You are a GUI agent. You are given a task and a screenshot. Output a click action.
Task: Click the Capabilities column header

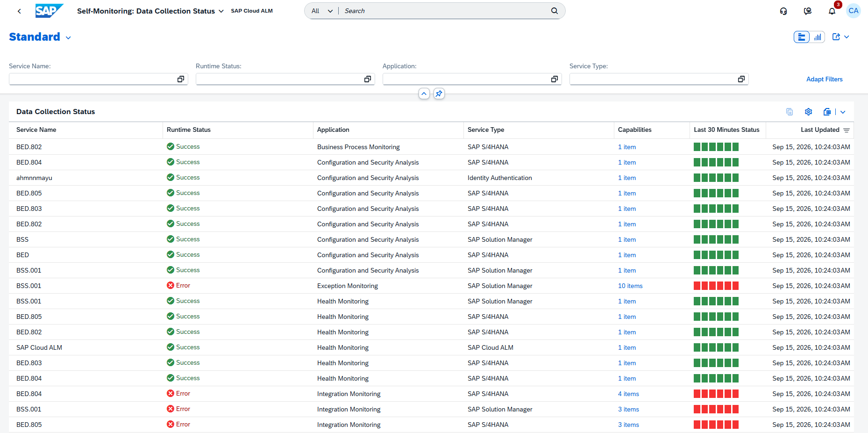tap(652, 130)
